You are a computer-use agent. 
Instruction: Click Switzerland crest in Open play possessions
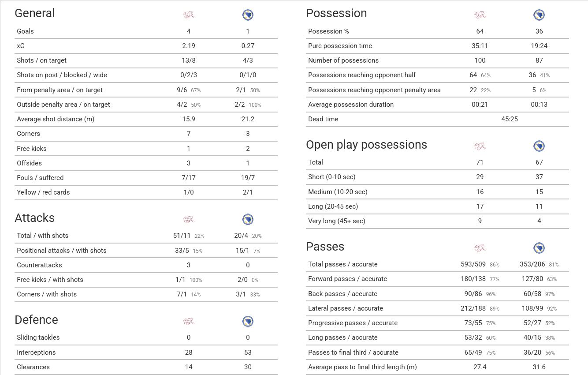coord(480,146)
